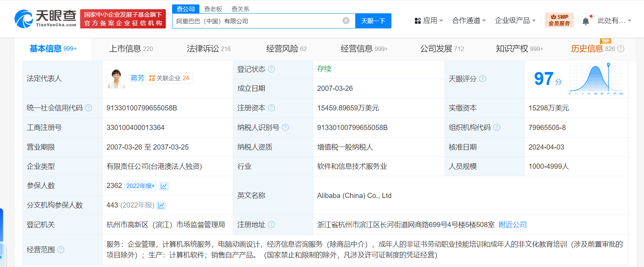Select the 基本信息 tab
The height and width of the screenshot is (267, 644).
(53, 49)
